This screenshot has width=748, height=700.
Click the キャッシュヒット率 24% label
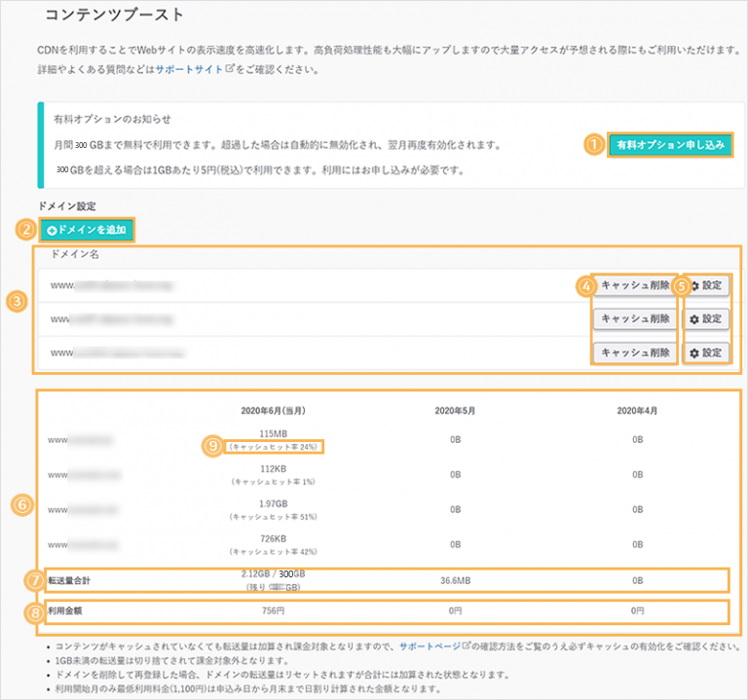tap(276, 447)
